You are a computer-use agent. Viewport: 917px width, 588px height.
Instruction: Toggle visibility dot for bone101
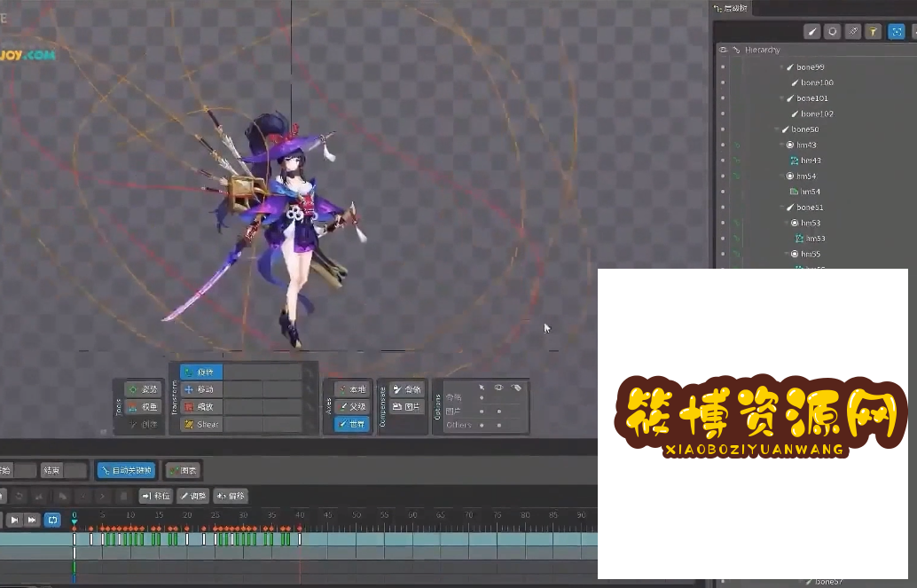click(724, 98)
